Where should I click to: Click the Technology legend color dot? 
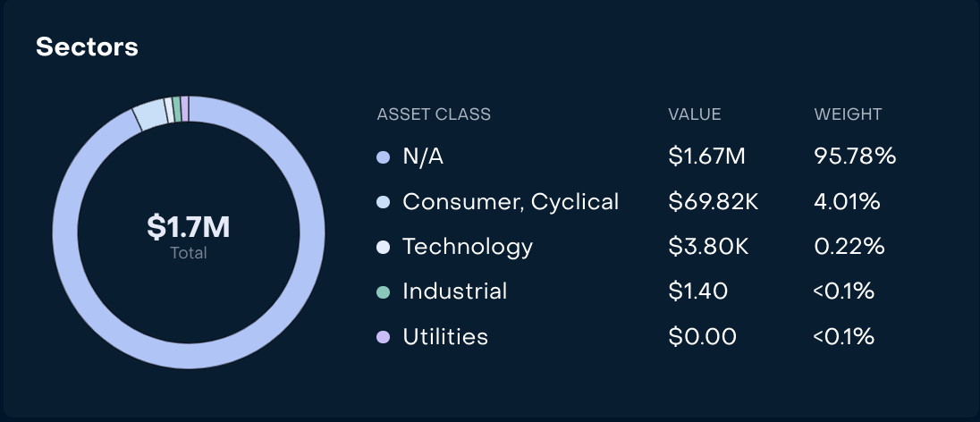pos(384,247)
